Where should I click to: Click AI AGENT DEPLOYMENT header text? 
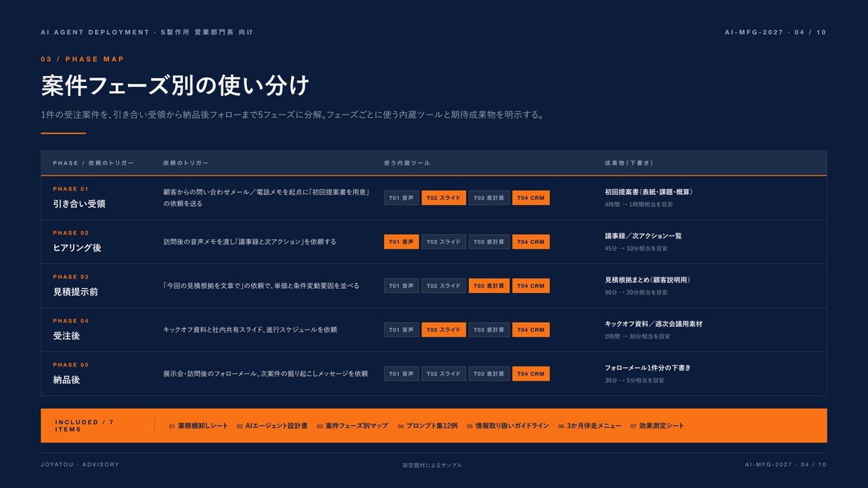[x=95, y=33]
